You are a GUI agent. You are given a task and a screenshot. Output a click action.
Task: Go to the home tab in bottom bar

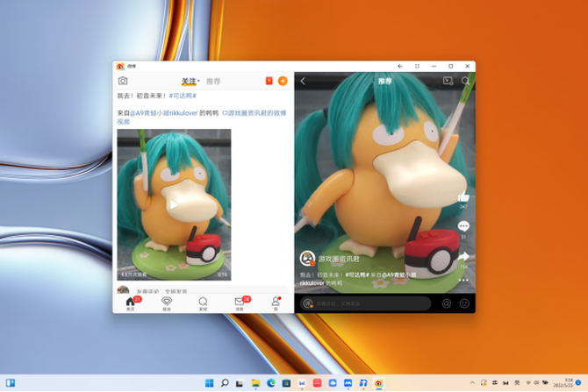click(130, 303)
